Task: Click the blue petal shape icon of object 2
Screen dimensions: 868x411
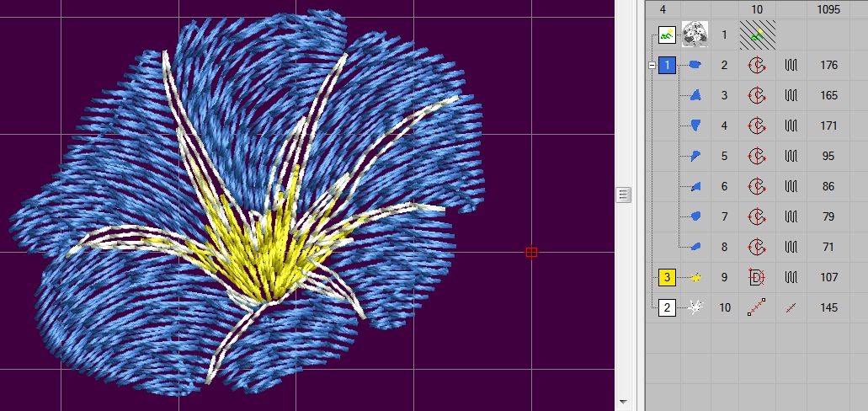Action: pyautogui.click(x=695, y=66)
